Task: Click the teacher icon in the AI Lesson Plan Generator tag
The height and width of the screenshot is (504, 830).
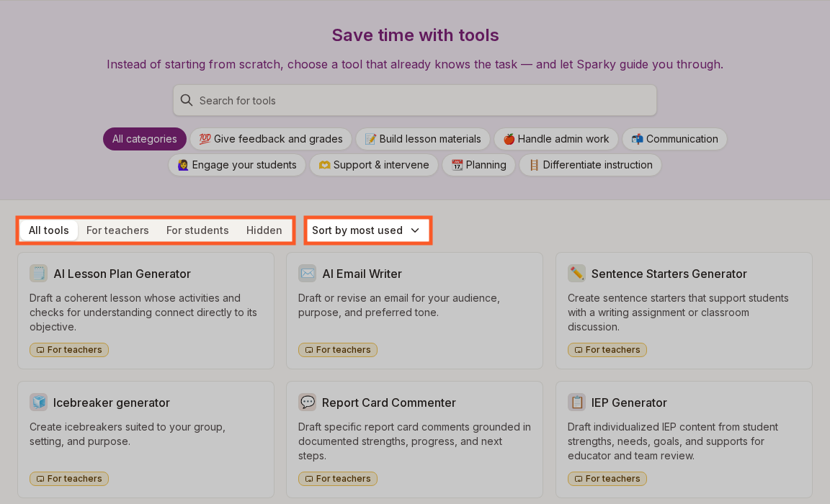Action: (40, 350)
